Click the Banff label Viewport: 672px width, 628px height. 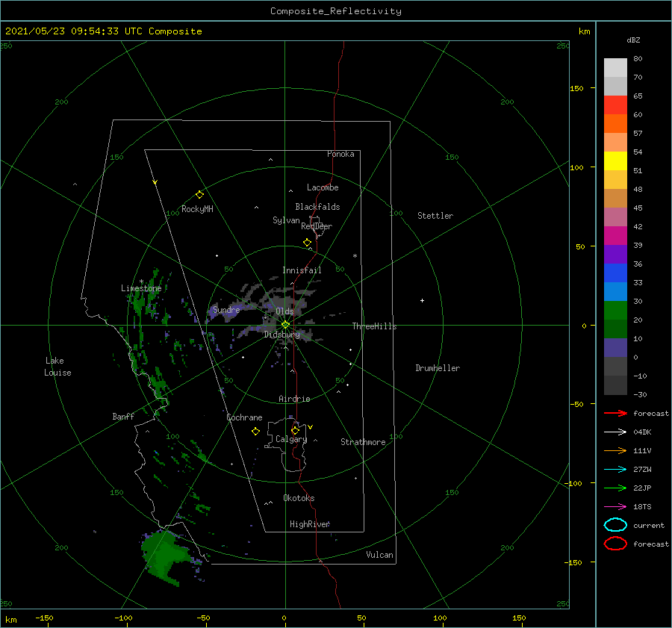pyautogui.click(x=123, y=417)
